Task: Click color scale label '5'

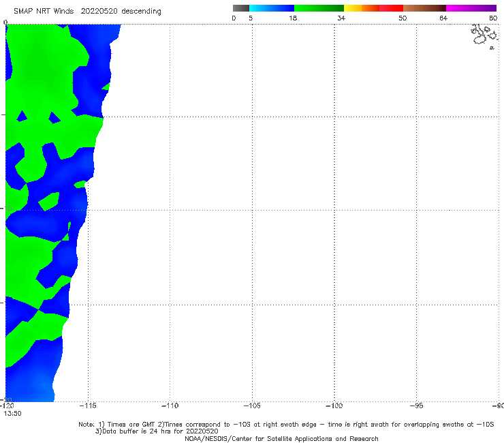Action: 251,18
